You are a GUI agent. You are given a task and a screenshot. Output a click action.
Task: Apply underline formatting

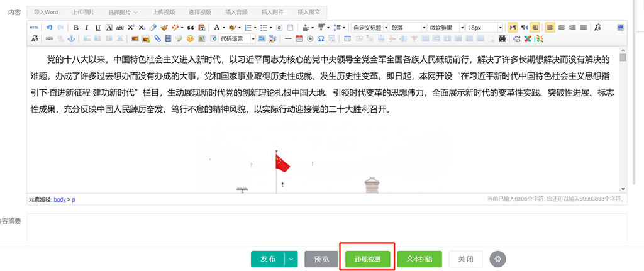point(97,28)
